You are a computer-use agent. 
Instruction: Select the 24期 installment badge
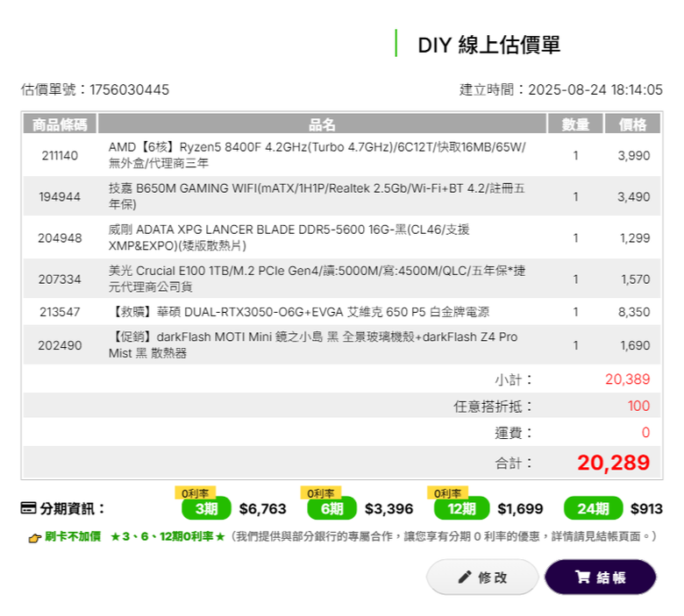[x=594, y=508]
